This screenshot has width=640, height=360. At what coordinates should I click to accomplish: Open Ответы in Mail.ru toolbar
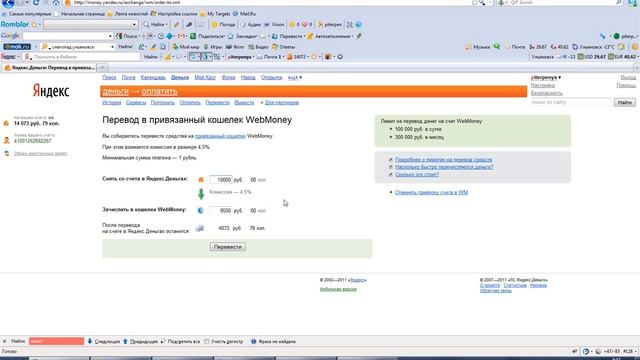(x=283, y=47)
